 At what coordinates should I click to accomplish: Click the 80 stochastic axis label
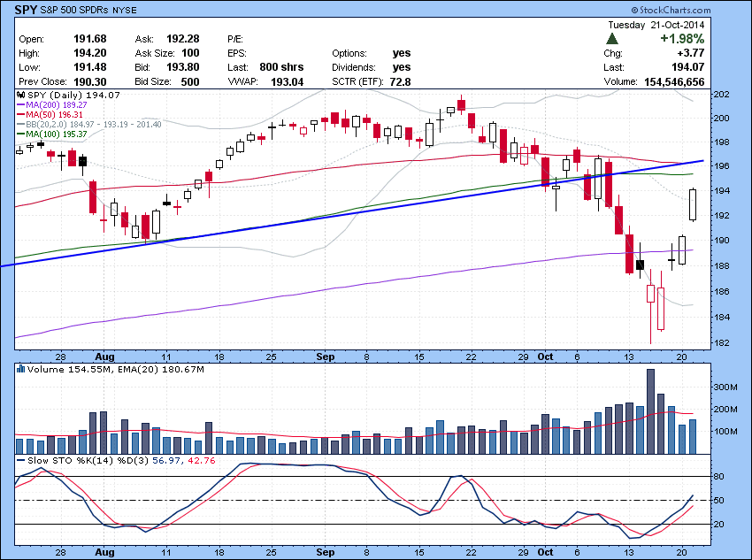[x=718, y=476]
